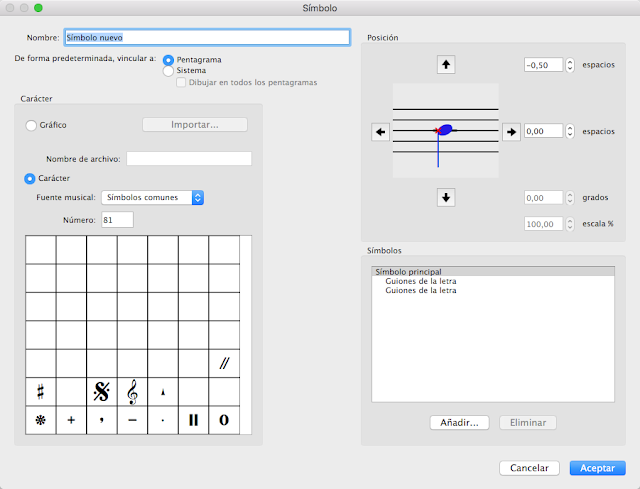Select the Pentagrama radio button

point(168,60)
